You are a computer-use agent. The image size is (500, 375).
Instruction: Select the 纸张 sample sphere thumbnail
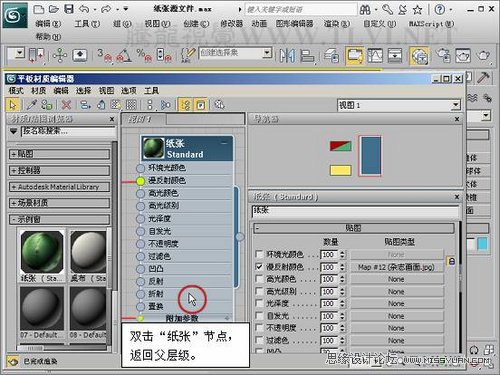coord(42,252)
